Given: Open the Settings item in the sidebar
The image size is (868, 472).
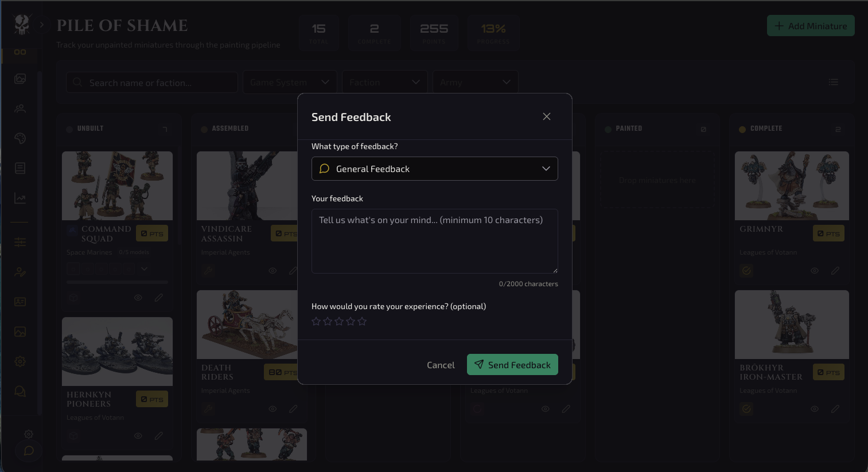Looking at the screenshot, I should click(20, 361).
